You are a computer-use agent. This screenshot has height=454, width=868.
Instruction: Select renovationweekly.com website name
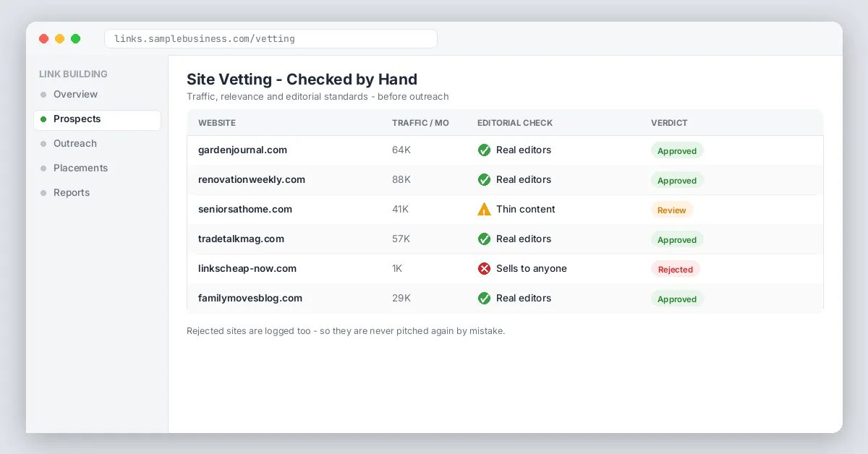pos(252,180)
